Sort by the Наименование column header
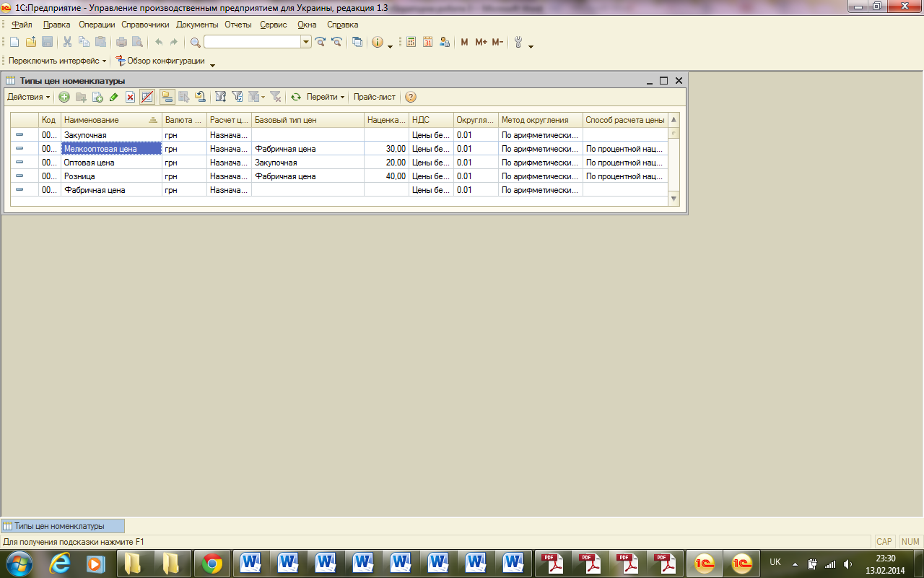 (x=111, y=120)
